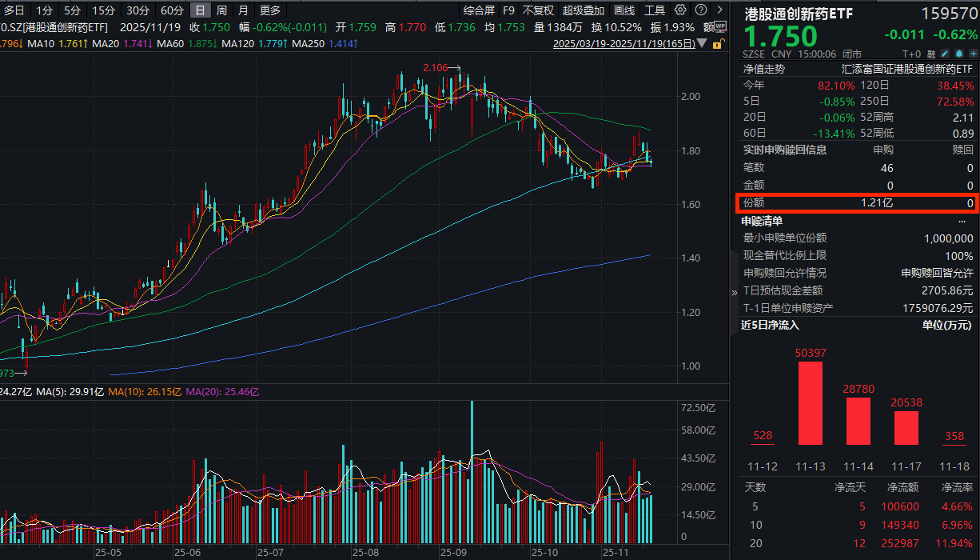Select the 画线 drawing tool
Image resolution: width=980 pixels, height=560 pixels.
click(624, 10)
